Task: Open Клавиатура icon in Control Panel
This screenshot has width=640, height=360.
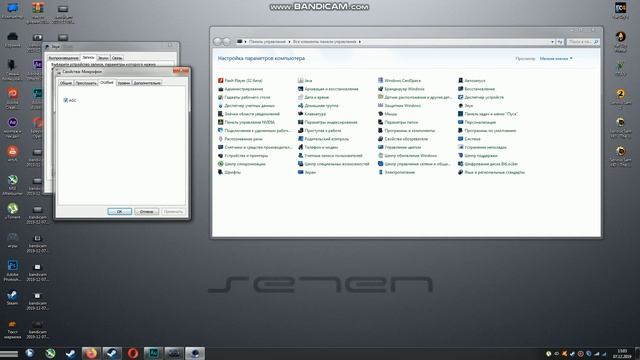Action: [x=300, y=114]
